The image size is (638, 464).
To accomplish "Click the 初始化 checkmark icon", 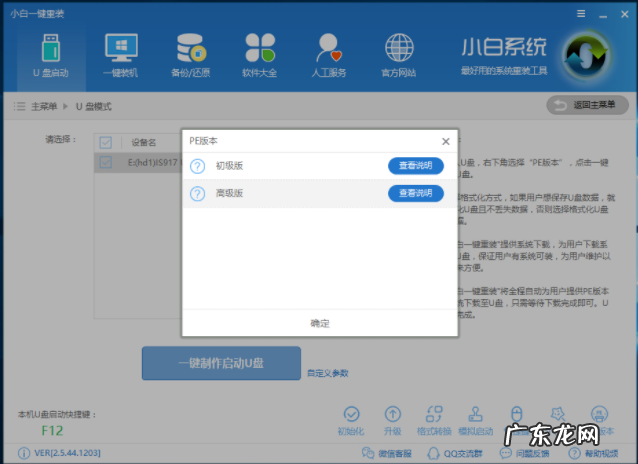I will [352, 414].
